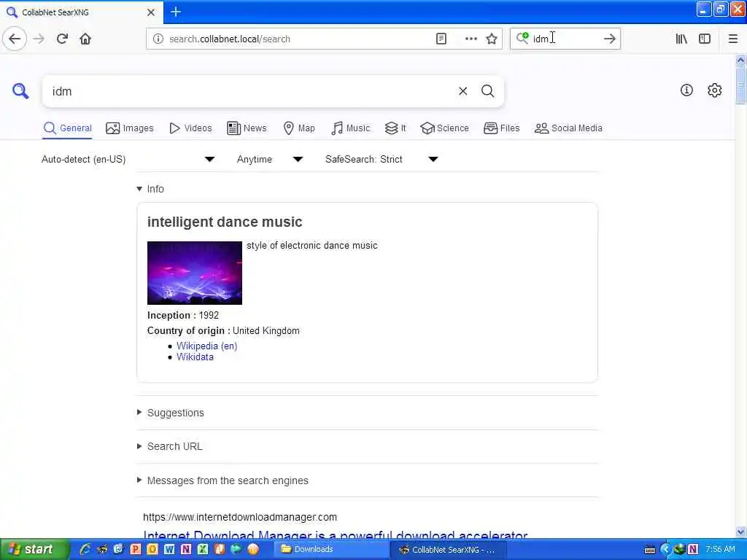
Task: Switch to the Music tab
Action: point(350,128)
